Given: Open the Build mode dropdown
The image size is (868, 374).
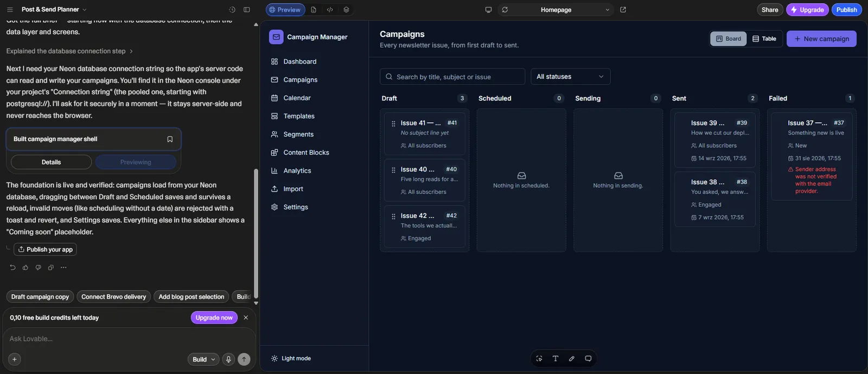Looking at the screenshot, I should [x=204, y=359].
